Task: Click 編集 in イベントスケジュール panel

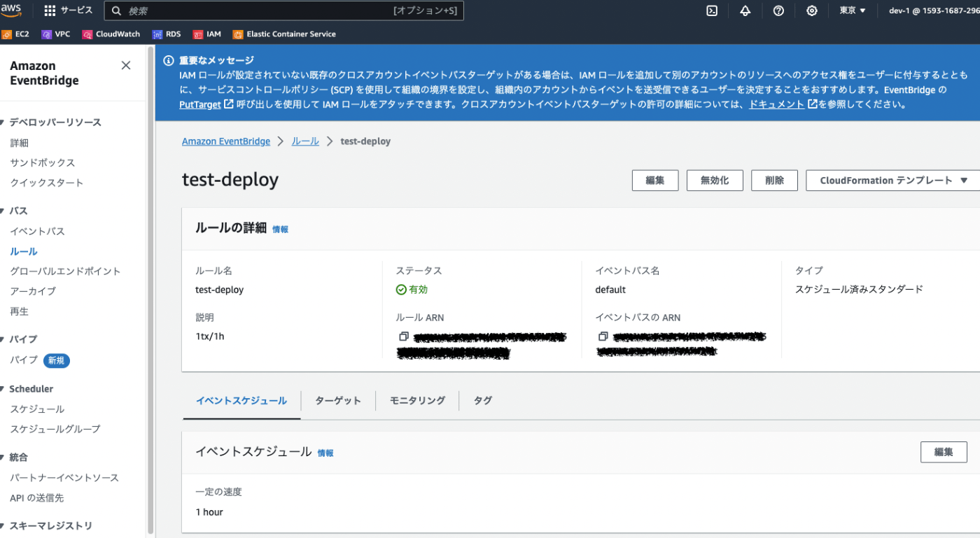Action: (x=944, y=452)
